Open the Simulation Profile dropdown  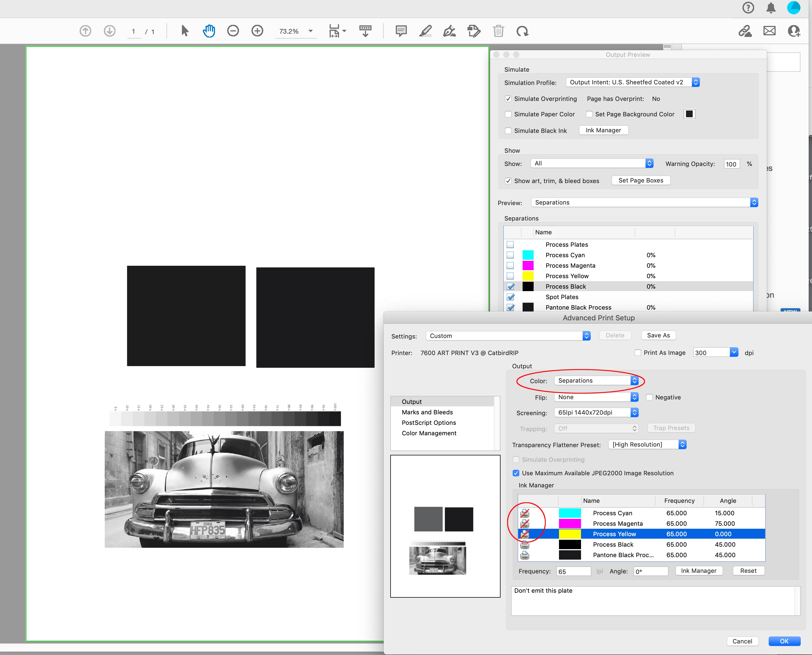[x=633, y=82]
